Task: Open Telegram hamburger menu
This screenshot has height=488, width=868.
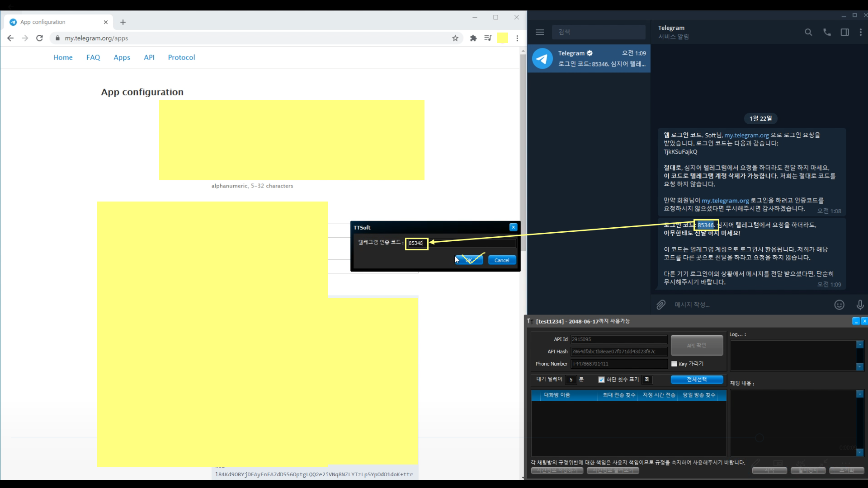Action: [540, 32]
